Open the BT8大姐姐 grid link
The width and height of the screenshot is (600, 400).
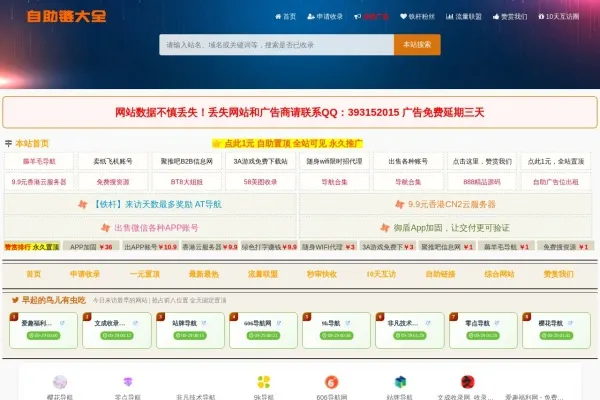[x=186, y=182]
